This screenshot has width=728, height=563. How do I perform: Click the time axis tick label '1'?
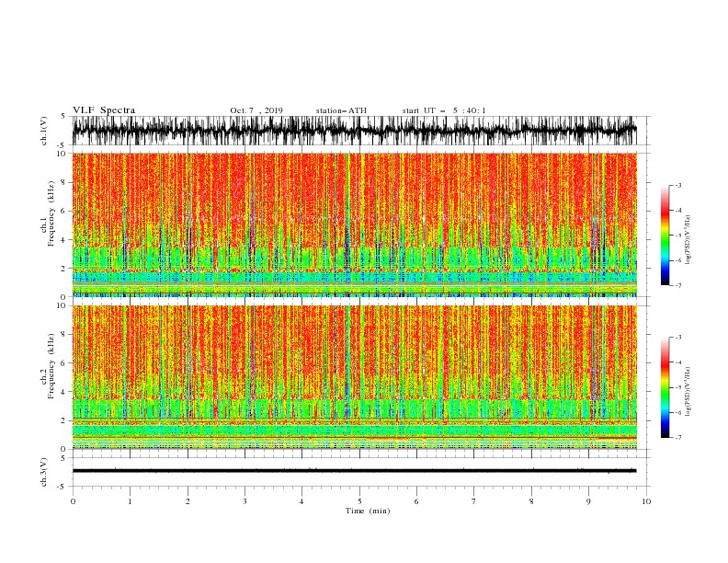(x=130, y=501)
